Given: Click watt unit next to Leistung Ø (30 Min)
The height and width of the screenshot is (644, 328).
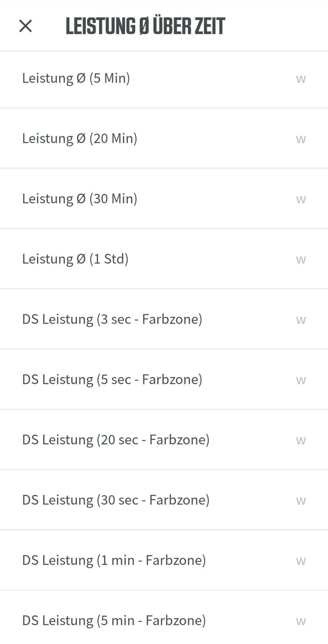Looking at the screenshot, I should pos(301,199).
